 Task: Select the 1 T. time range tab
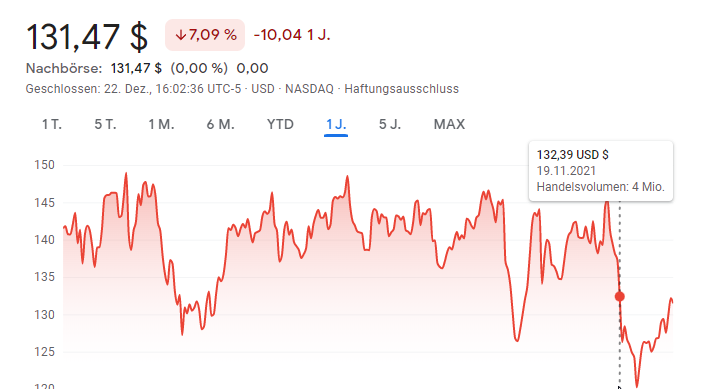pyautogui.click(x=52, y=124)
